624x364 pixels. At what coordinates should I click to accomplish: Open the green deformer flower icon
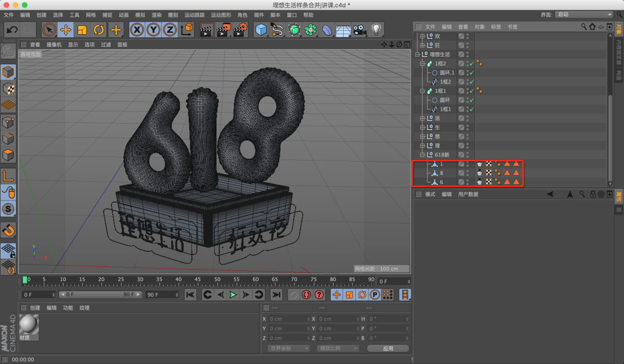click(310, 30)
